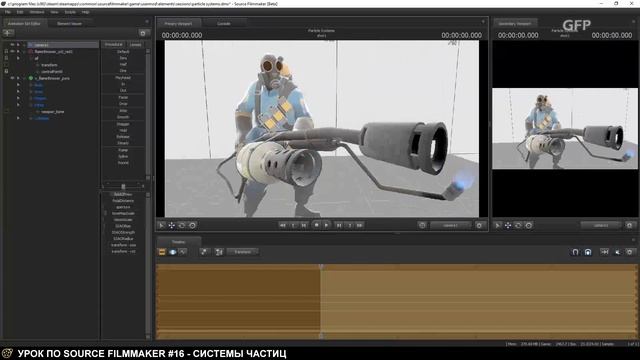This screenshot has height=360, width=640.
Task: Select the Primary Viewport tab
Action: (178, 24)
